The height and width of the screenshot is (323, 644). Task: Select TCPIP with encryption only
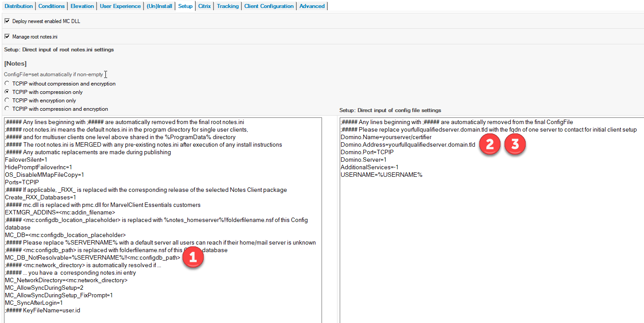(x=7, y=101)
